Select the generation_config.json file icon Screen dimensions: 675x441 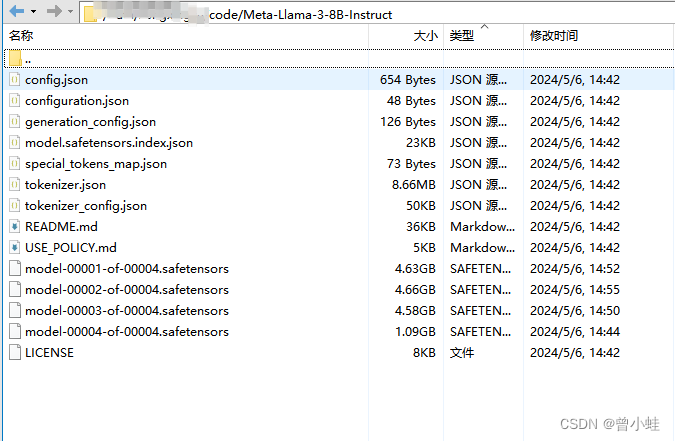(x=15, y=121)
